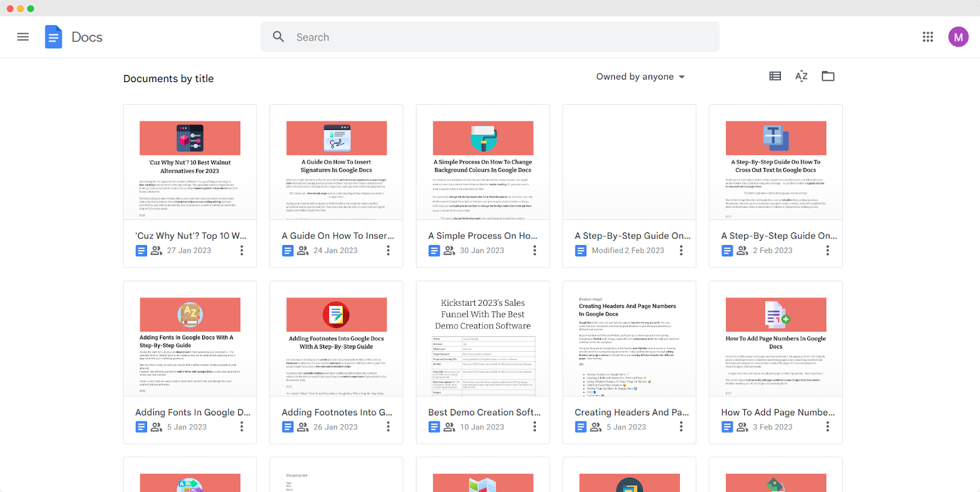Click the title "Creating Headers And Pa..."

[631, 412]
